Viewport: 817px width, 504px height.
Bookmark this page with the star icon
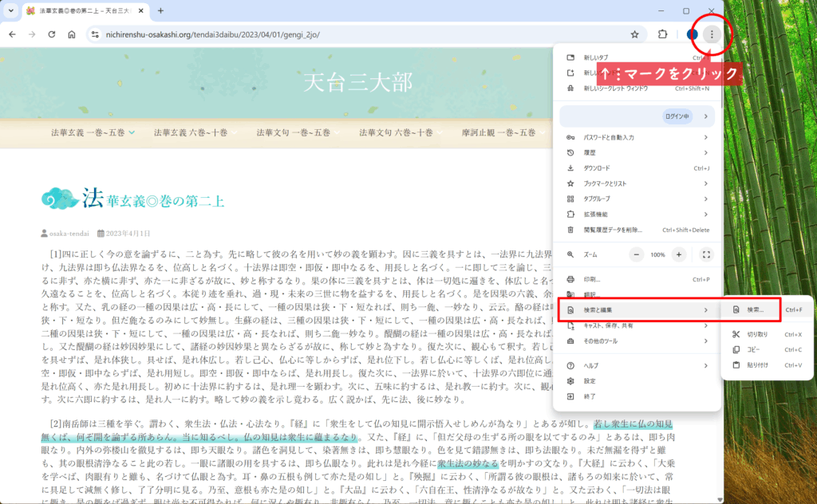tap(634, 34)
